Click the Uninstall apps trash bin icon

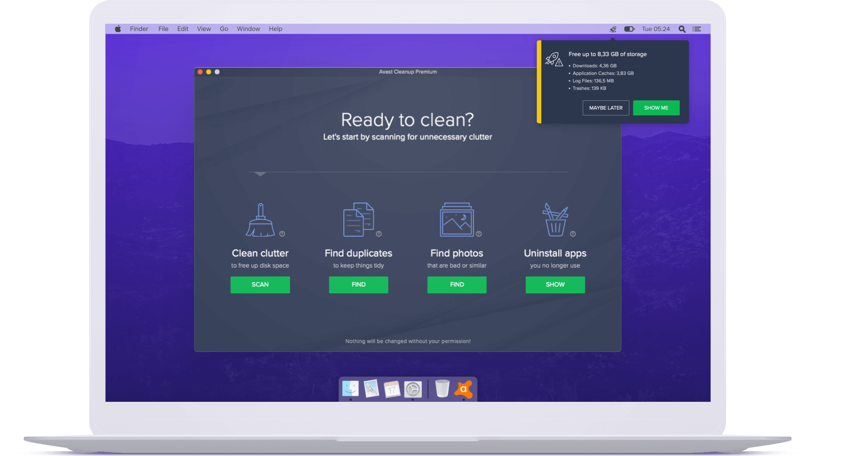coord(555,220)
